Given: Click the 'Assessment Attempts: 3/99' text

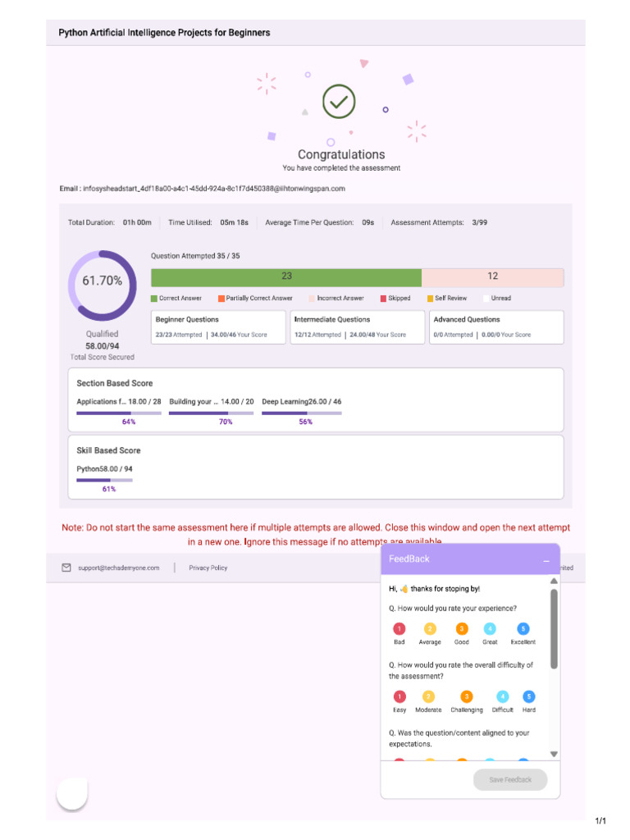Looking at the screenshot, I should click(439, 222).
